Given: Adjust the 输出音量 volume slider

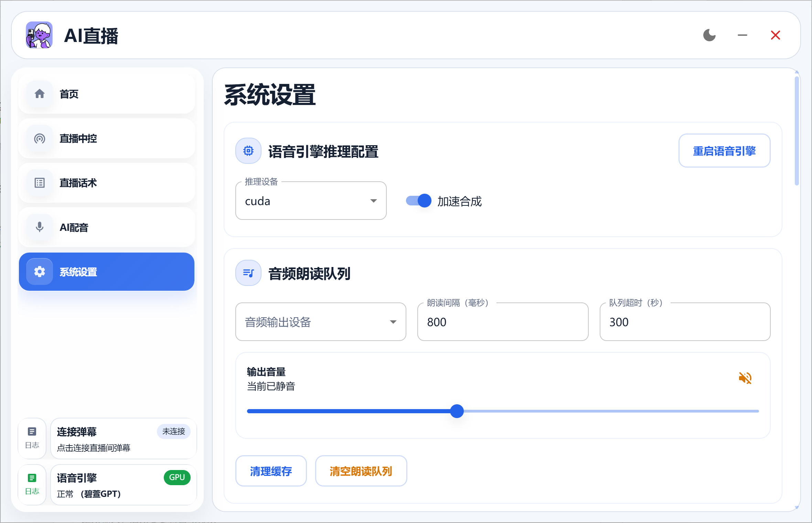Looking at the screenshot, I should pos(457,411).
